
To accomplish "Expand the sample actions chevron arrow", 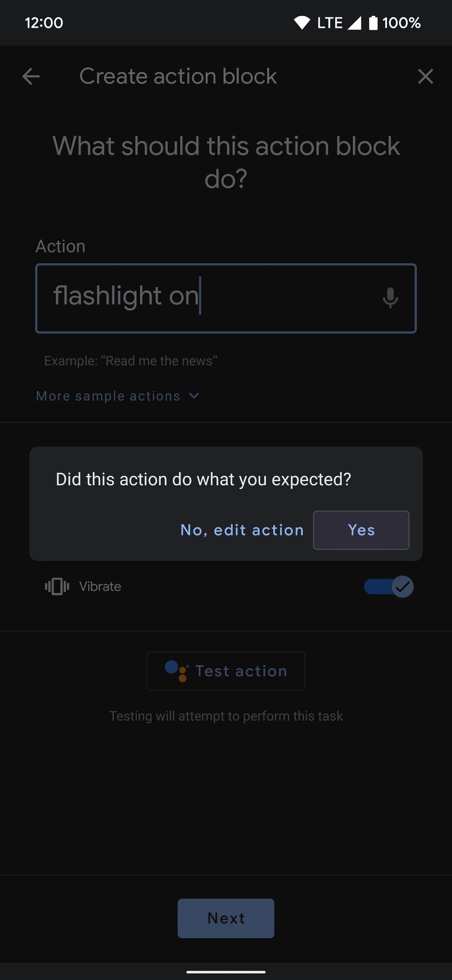I will pos(194,396).
